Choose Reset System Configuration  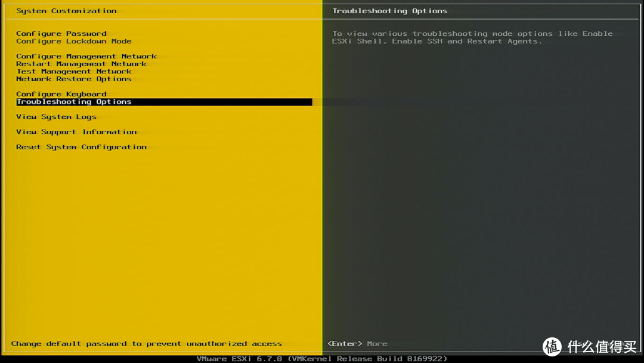(x=81, y=147)
